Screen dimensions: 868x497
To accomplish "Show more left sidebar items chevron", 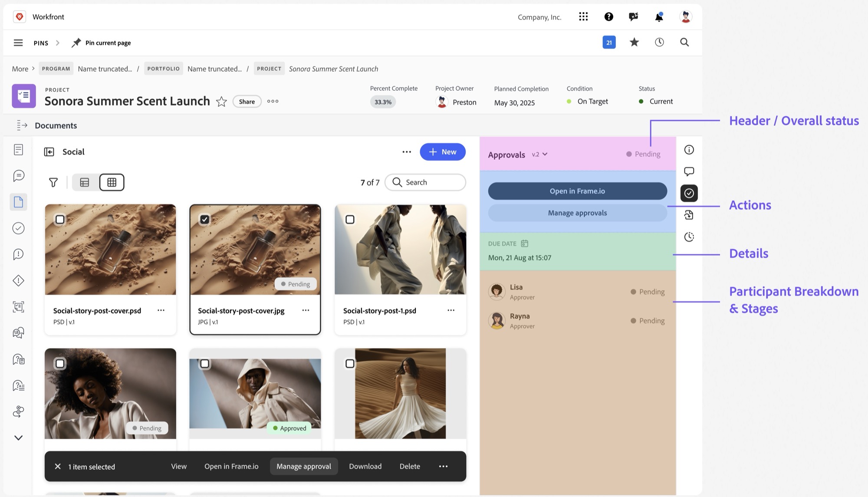I will [x=18, y=438].
